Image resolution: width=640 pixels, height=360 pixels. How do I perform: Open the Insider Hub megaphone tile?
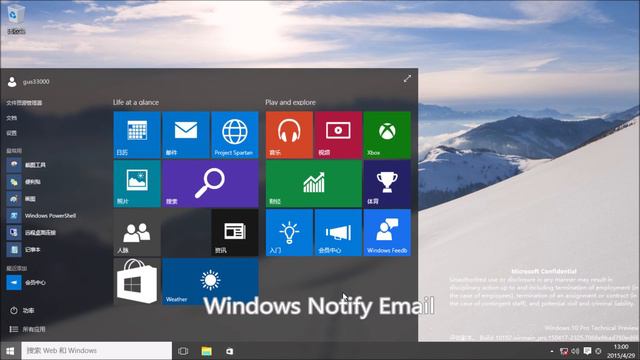click(x=338, y=233)
